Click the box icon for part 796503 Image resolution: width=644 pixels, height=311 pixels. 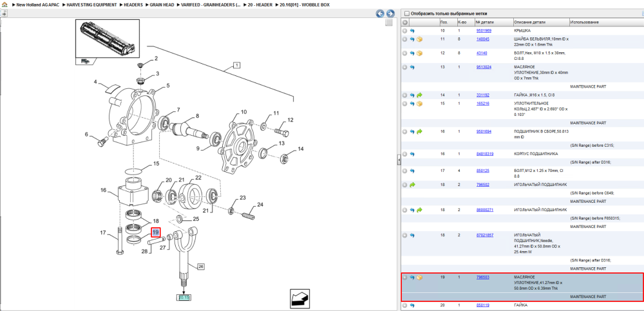point(420,278)
